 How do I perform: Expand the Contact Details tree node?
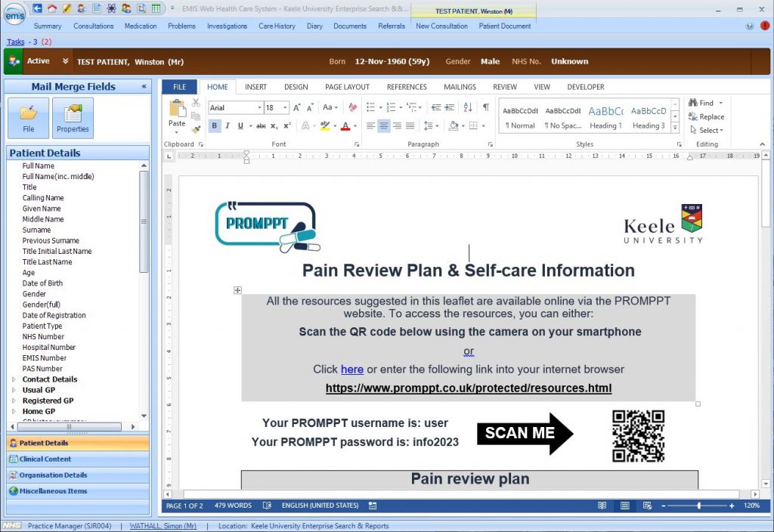point(14,379)
